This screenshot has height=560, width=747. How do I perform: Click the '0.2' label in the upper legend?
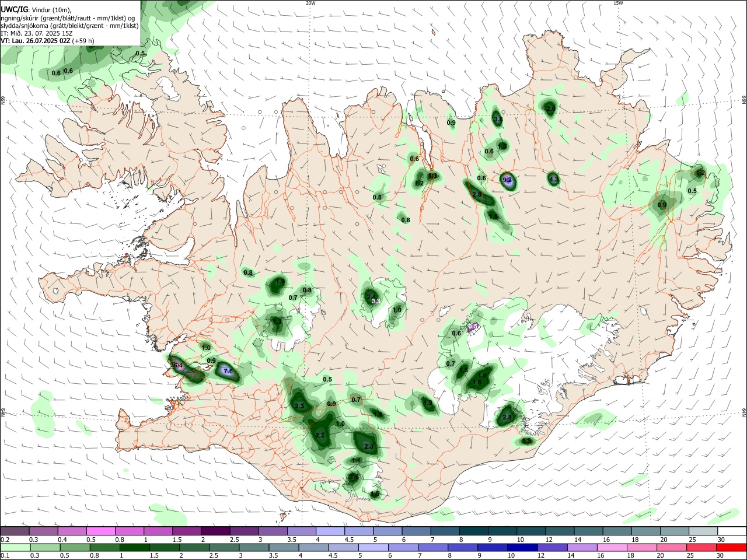click(5, 540)
